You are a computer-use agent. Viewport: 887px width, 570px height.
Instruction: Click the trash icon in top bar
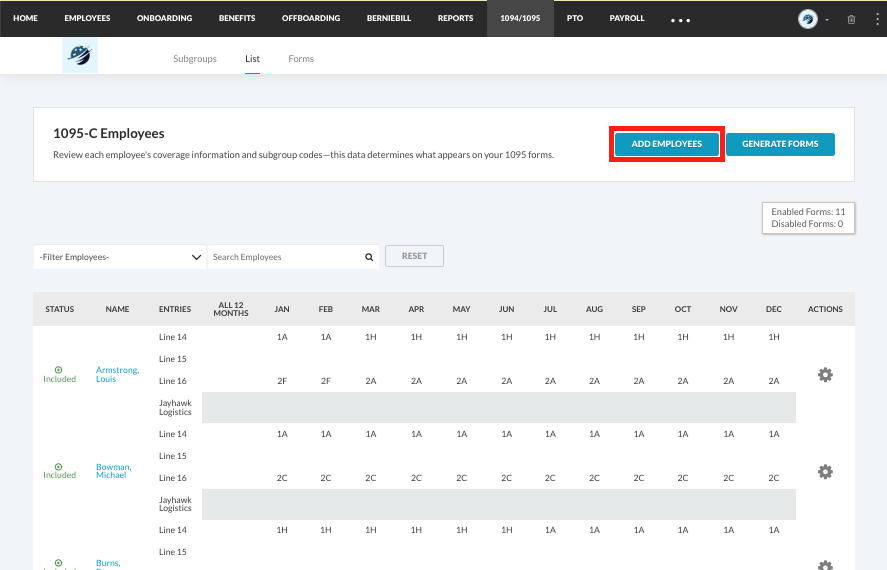(x=851, y=19)
